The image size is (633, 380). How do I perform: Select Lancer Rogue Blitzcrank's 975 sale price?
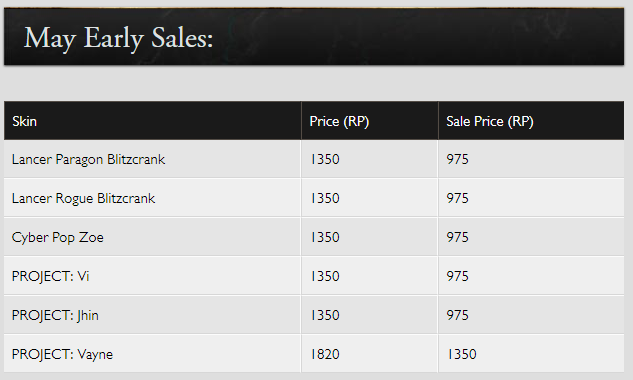457,198
